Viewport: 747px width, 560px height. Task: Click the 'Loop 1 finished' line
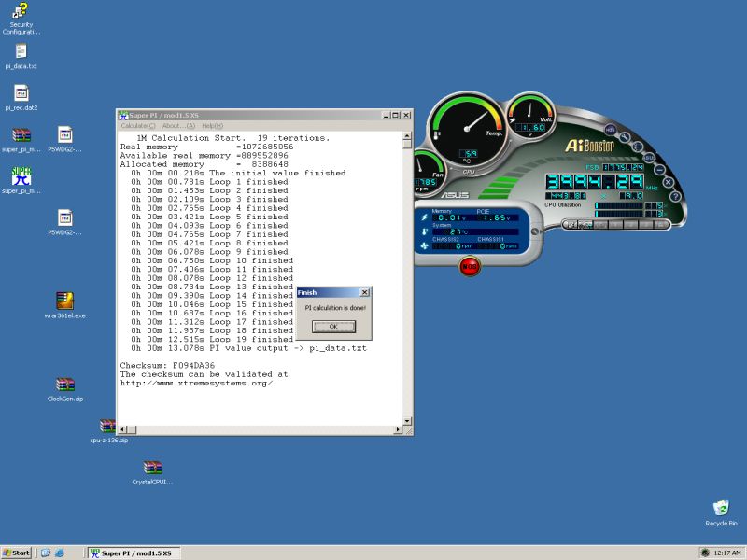pos(209,182)
